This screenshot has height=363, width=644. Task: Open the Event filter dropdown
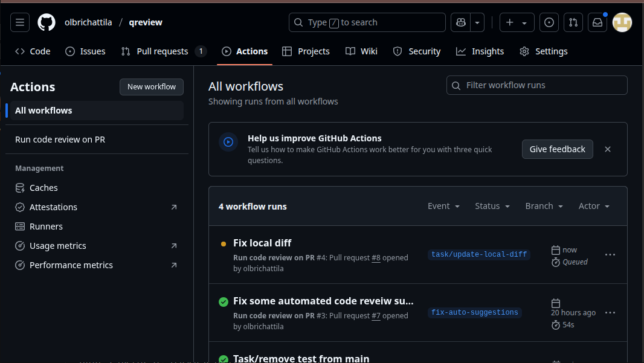[443, 206]
